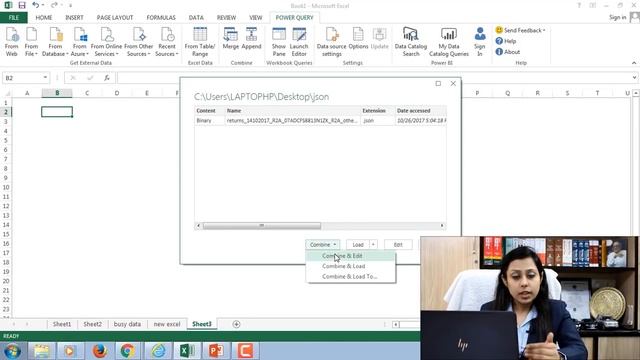The image size is (640, 360).
Task: Click the Binary cell in Content column
Action: [209, 120]
